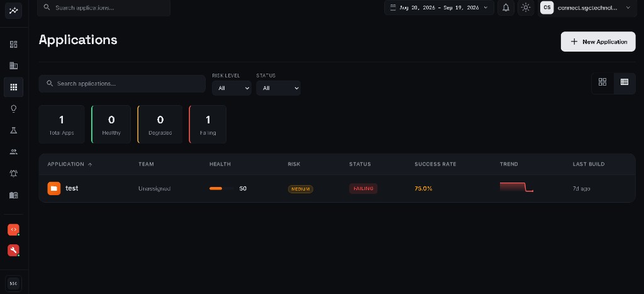
Task: Open the date range picker dropdown
Action: (439, 8)
